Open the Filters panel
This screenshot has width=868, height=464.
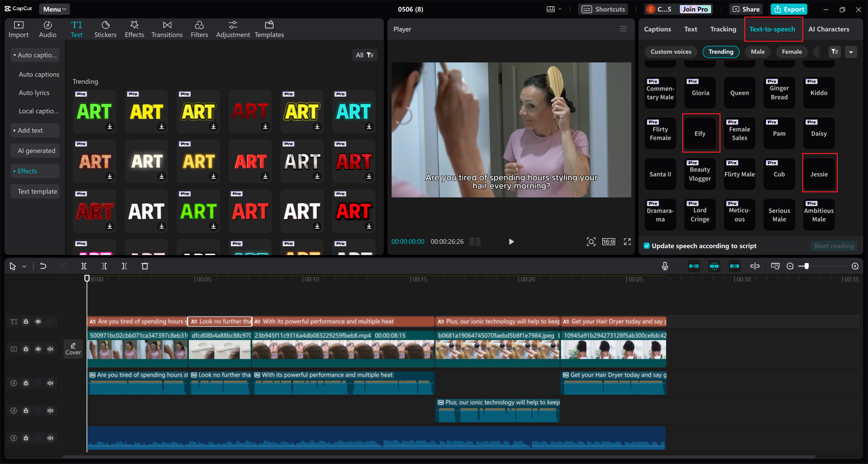coord(199,29)
